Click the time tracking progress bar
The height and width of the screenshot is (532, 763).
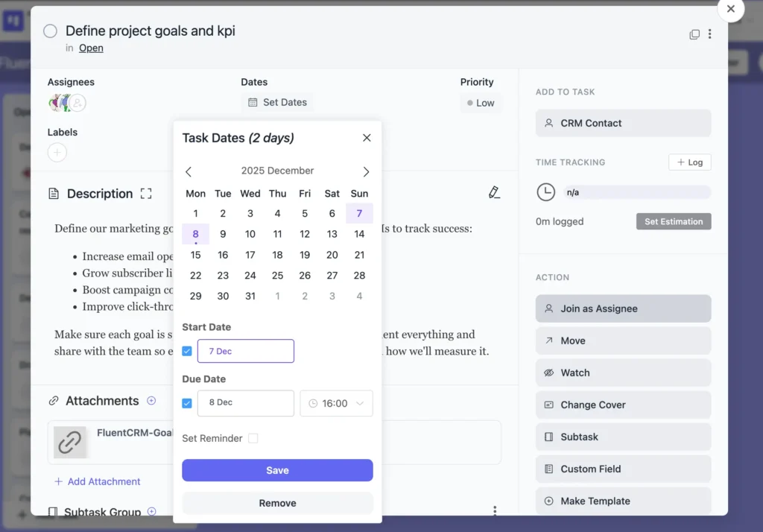[636, 192]
